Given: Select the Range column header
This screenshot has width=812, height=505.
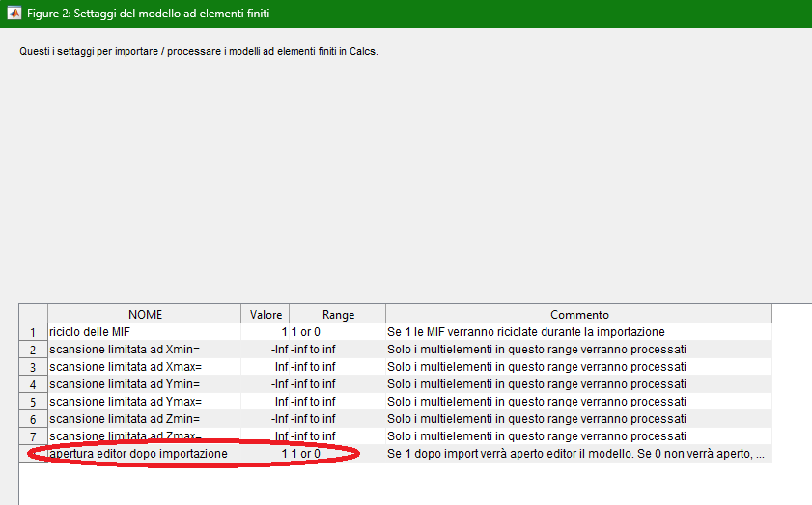Looking at the screenshot, I should pyautogui.click(x=337, y=315).
